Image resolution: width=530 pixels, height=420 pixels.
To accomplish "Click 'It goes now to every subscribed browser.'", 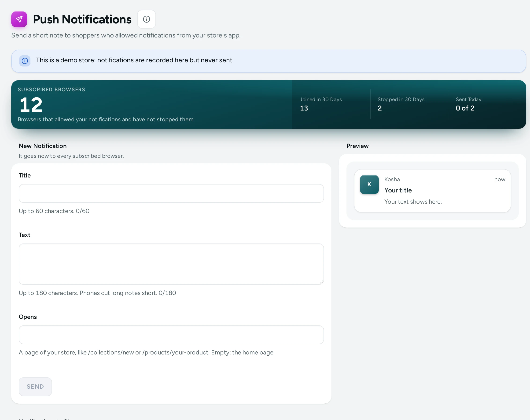I will [71, 156].
